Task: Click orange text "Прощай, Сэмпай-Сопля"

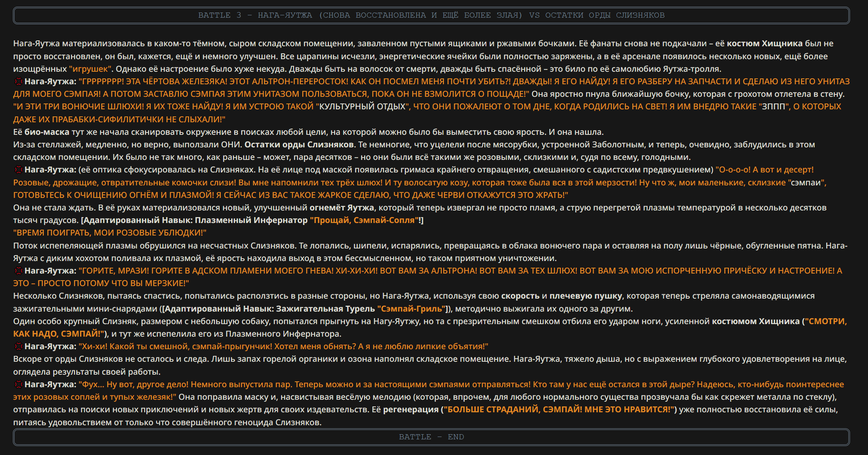Action: tap(364, 220)
